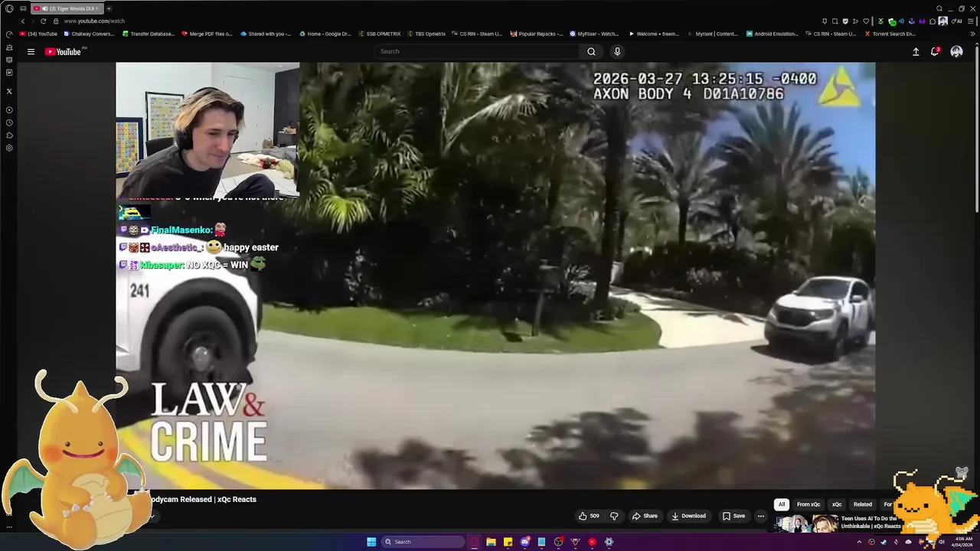Screen dimensions: 980x551
Task: Open the AI toolbar button
Action: [x=957, y=21]
